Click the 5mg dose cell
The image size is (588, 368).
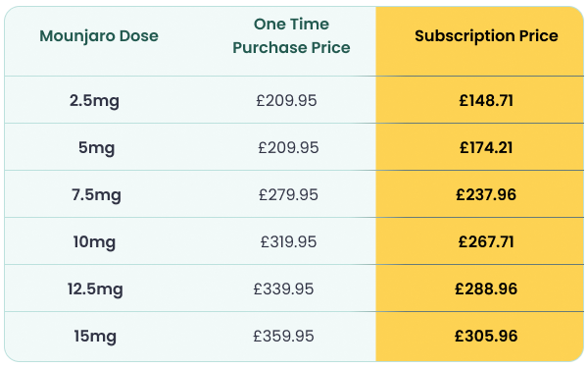click(x=96, y=147)
